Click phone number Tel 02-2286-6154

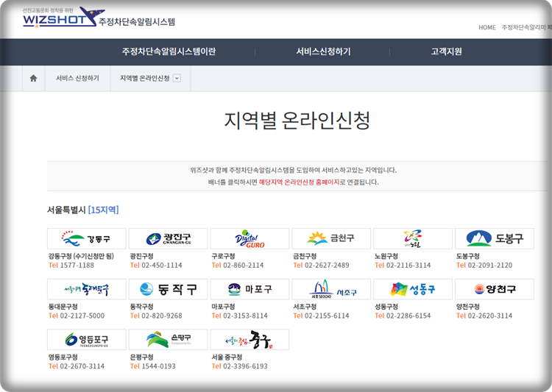coord(403,316)
